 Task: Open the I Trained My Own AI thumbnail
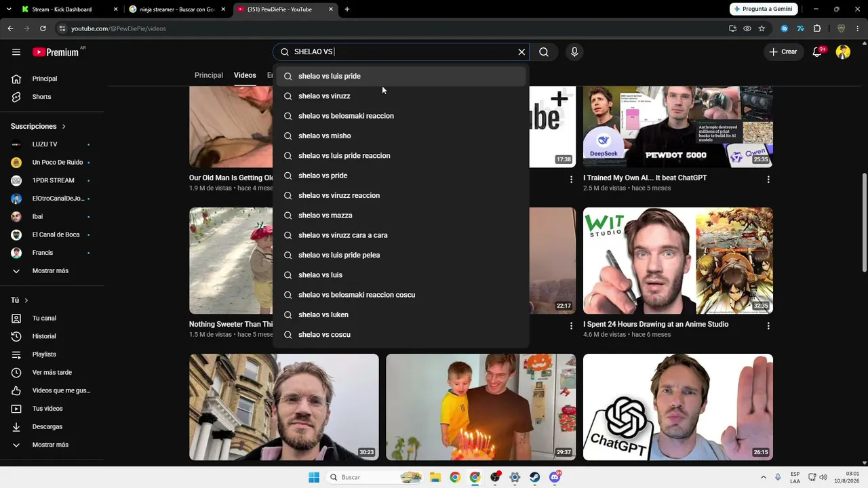(x=678, y=127)
